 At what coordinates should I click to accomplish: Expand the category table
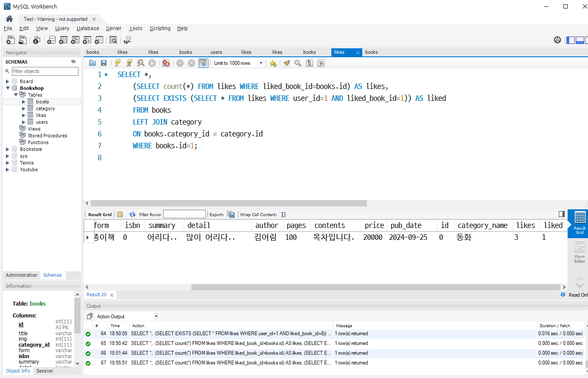(24, 108)
